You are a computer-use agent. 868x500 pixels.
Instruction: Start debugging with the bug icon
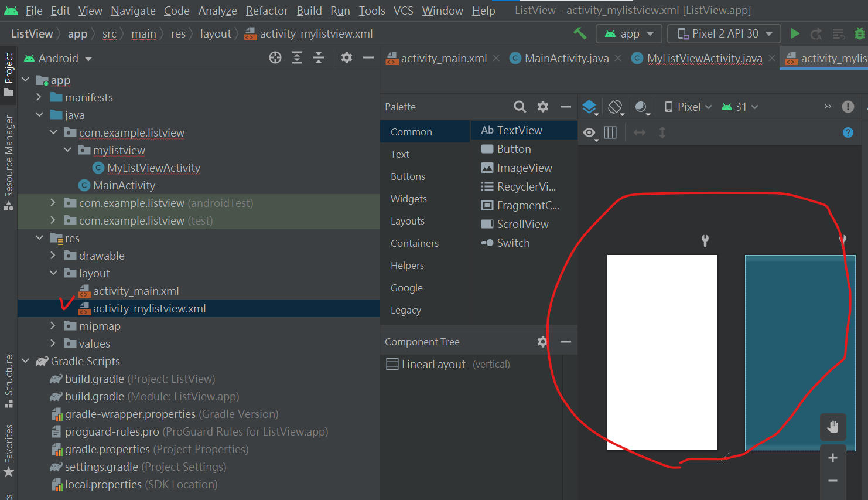tap(859, 33)
